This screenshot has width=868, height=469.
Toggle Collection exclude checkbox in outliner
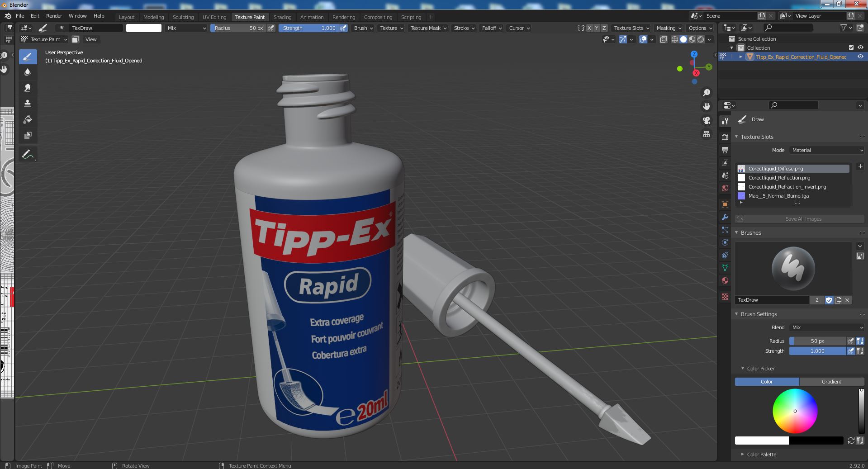point(851,47)
